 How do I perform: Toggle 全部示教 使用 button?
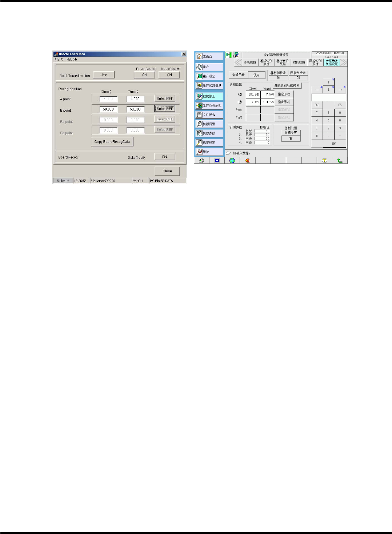tap(256, 75)
